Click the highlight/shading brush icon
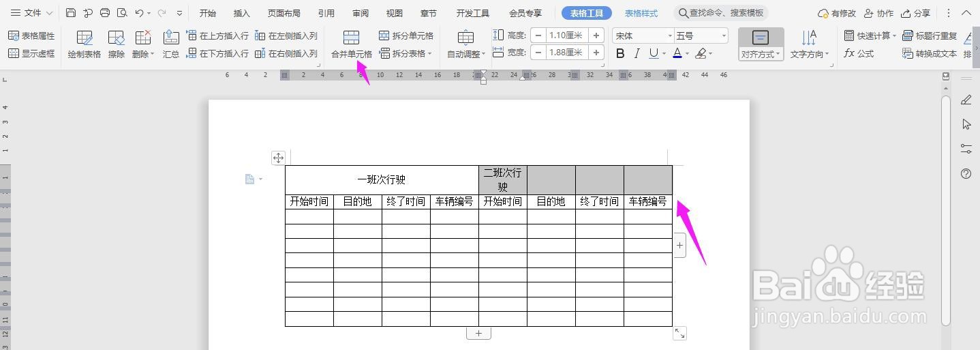 701,53
